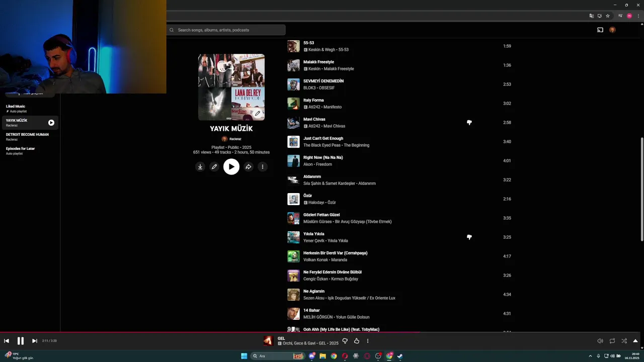Toggle repeat mode in player bar
This screenshot has width=644, height=362.
click(612, 341)
